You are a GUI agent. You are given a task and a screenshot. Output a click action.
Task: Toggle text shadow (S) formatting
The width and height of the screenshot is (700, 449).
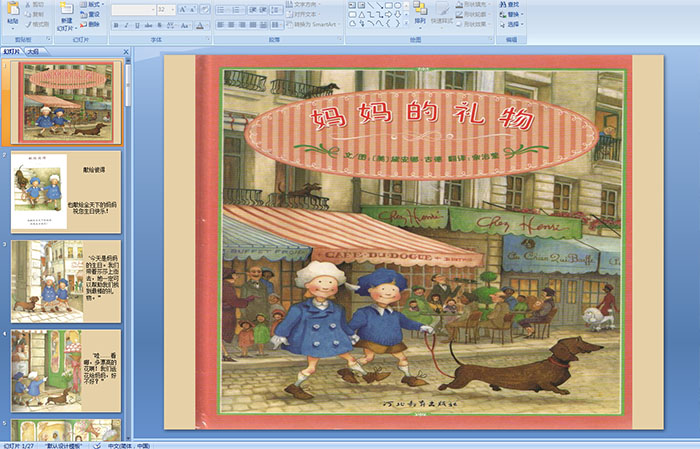pyautogui.click(x=159, y=25)
